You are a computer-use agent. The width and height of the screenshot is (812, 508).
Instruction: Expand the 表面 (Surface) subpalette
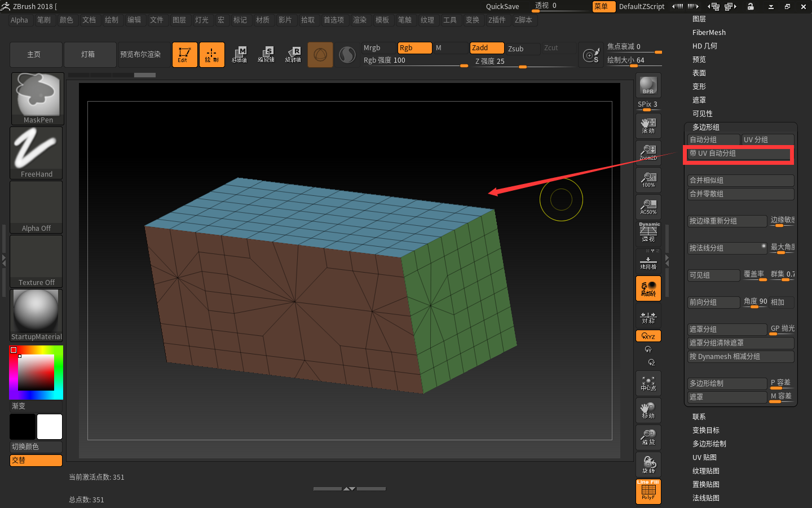click(x=699, y=73)
